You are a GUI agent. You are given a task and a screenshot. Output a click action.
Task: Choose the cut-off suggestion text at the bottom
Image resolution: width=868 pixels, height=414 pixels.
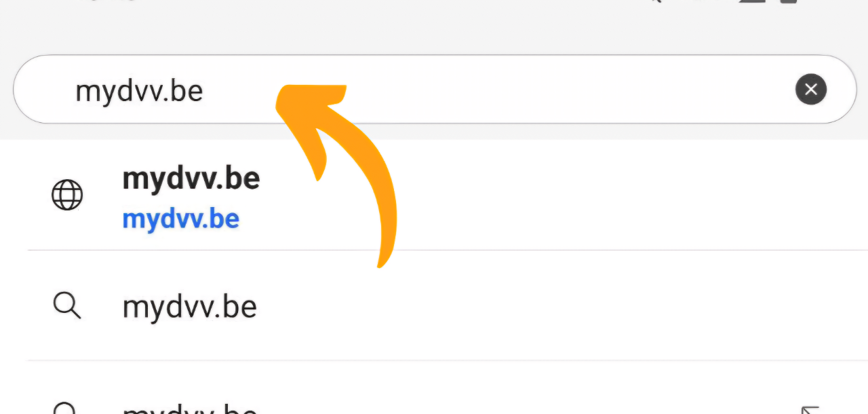point(189,409)
